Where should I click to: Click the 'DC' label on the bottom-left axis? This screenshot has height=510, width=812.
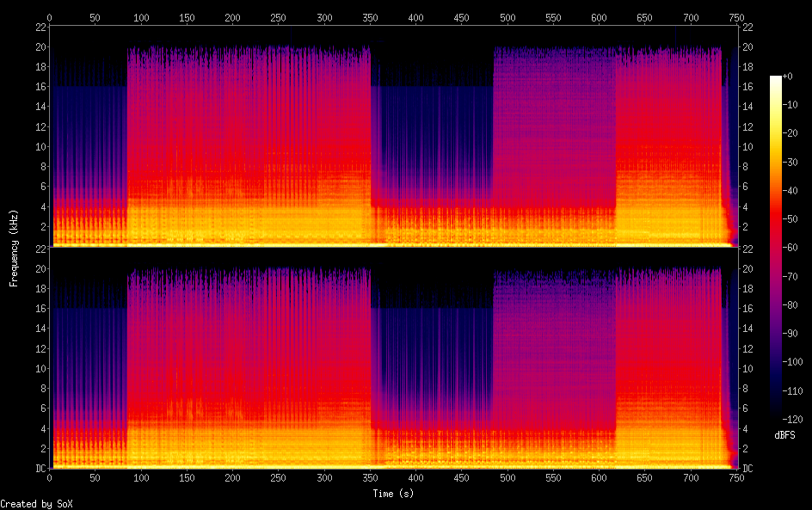40,469
